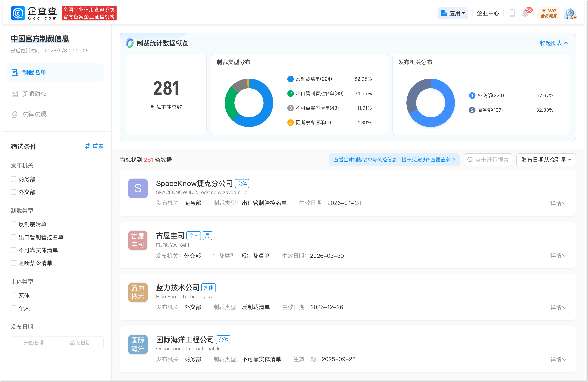Open the global sanctions list banner link
The image size is (588, 382).
[394, 160]
